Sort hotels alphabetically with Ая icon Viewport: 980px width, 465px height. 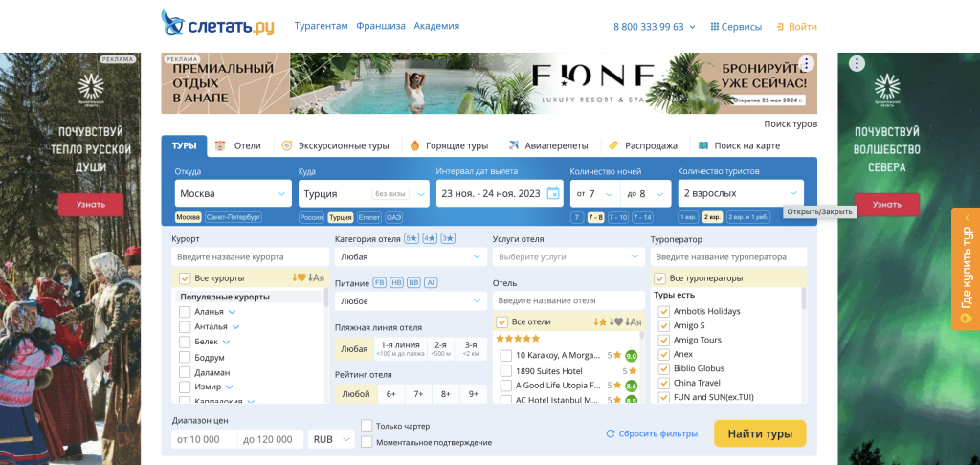coord(634,321)
